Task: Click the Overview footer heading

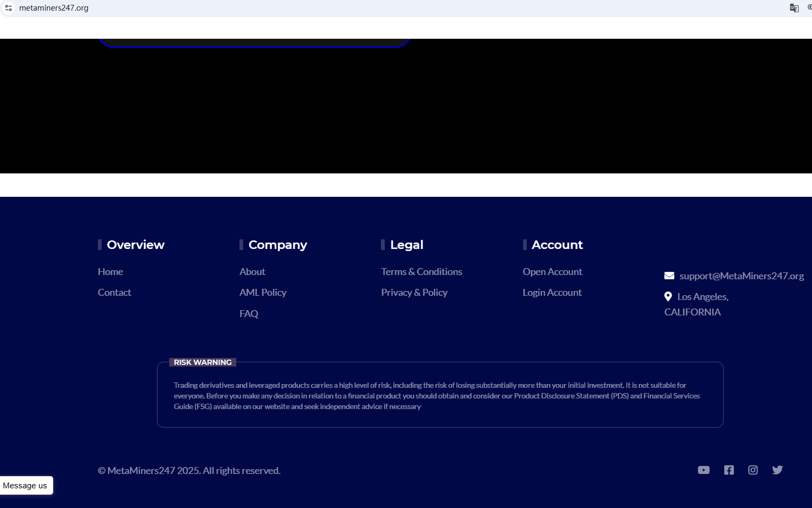Action: point(136,245)
